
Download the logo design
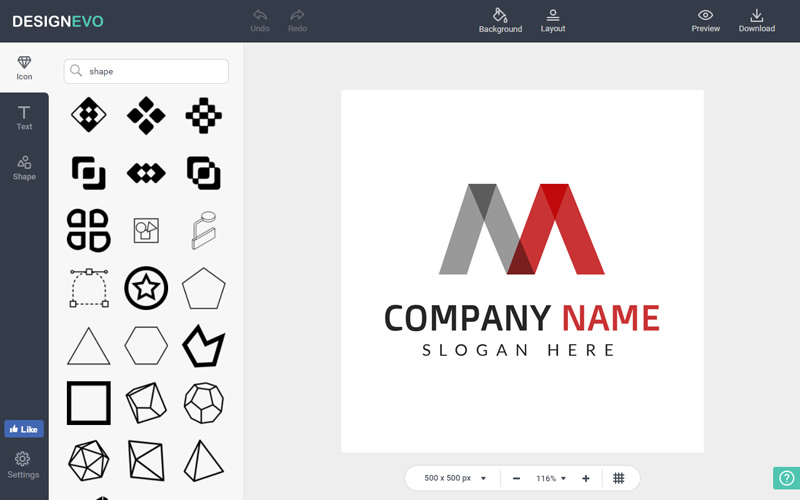pos(757,16)
